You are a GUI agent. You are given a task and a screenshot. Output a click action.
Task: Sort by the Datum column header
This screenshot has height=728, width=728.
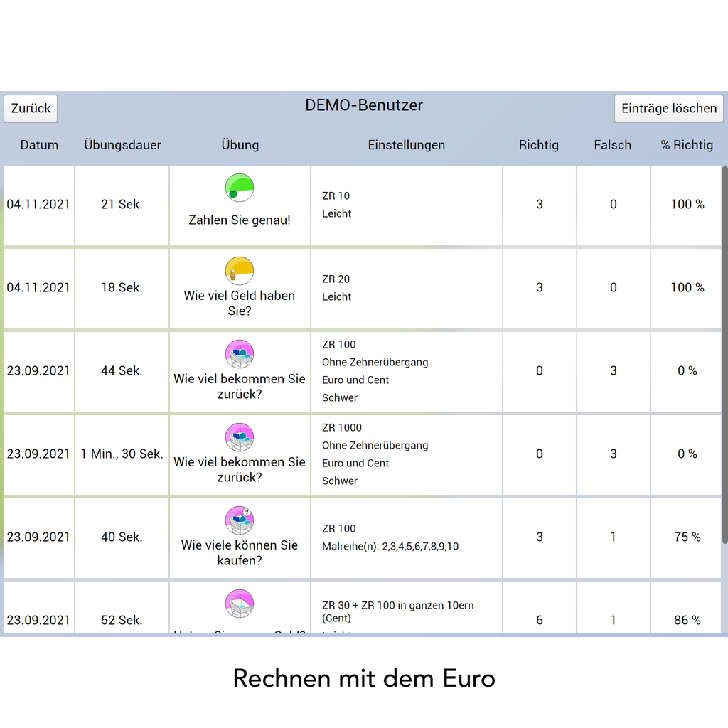pyautogui.click(x=39, y=145)
